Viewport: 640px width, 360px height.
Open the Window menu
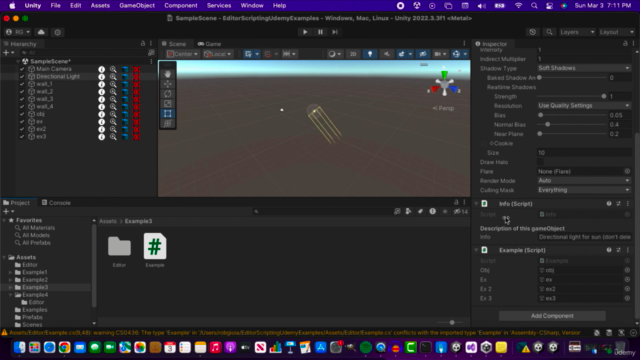pyautogui.click(x=252, y=5)
